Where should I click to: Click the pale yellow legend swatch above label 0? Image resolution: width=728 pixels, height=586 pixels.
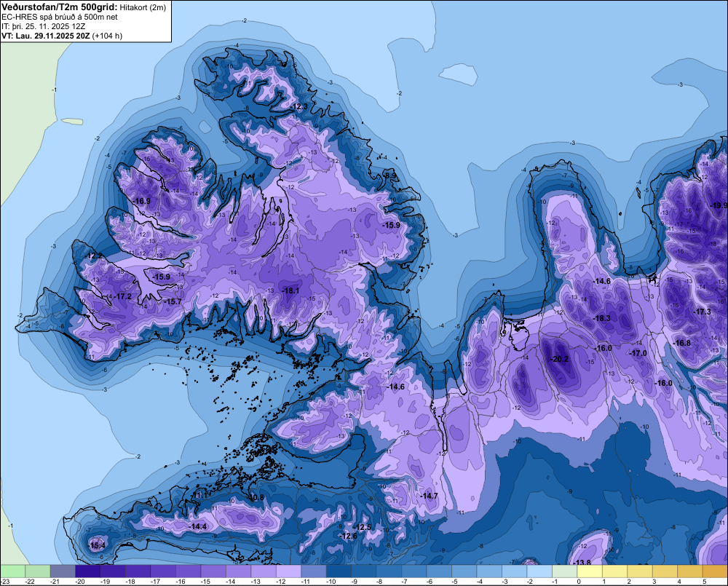point(590,571)
